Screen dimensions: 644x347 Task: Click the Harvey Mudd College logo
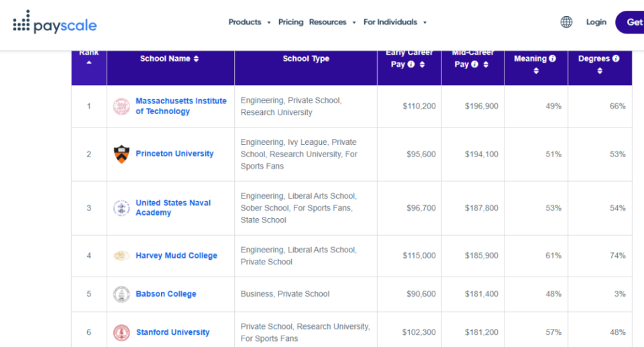click(121, 256)
